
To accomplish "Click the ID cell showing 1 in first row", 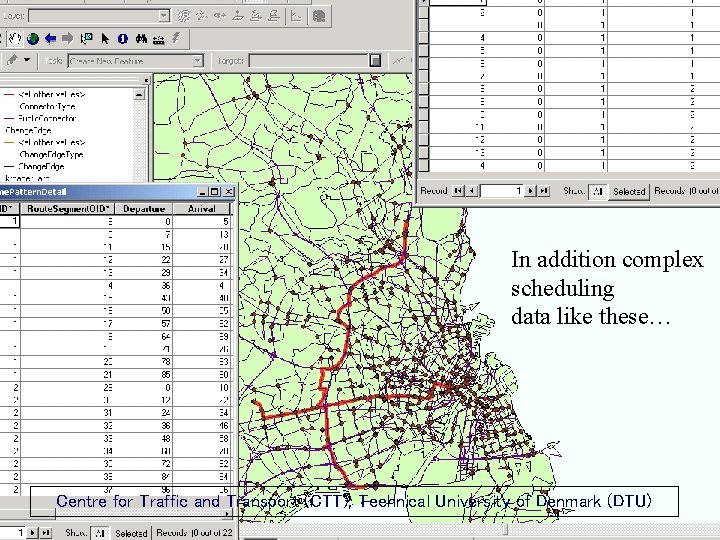I will [9, 221].
